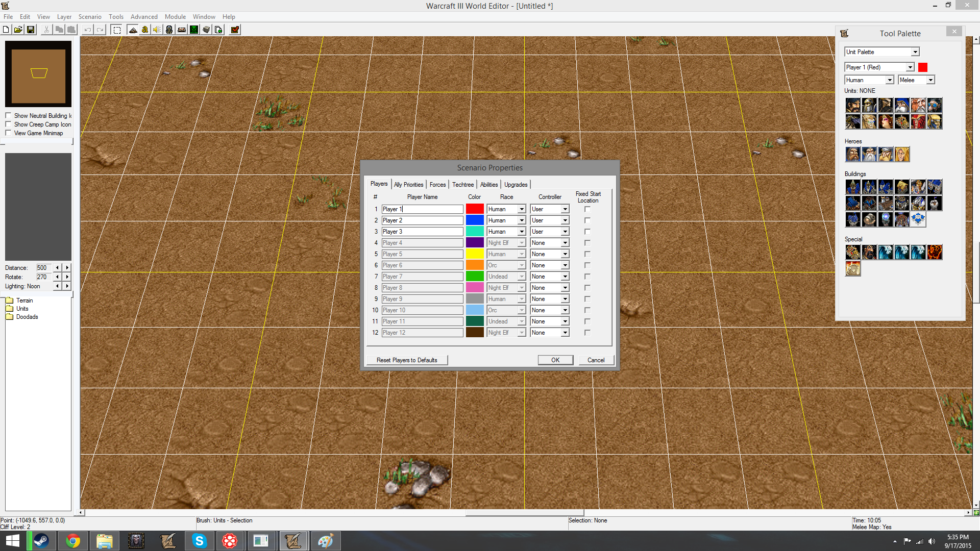Toggle View Game Minimap checkbox

[x=8, y=133]
